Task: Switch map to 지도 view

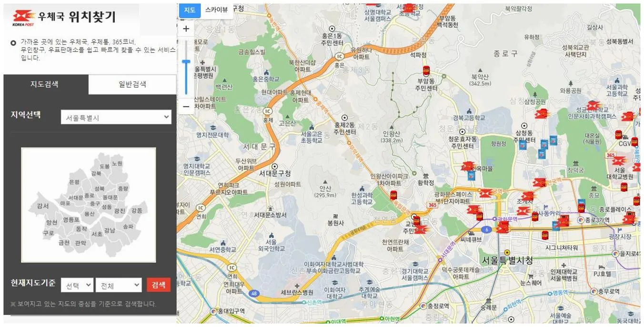Action: [x=190, y=10]
